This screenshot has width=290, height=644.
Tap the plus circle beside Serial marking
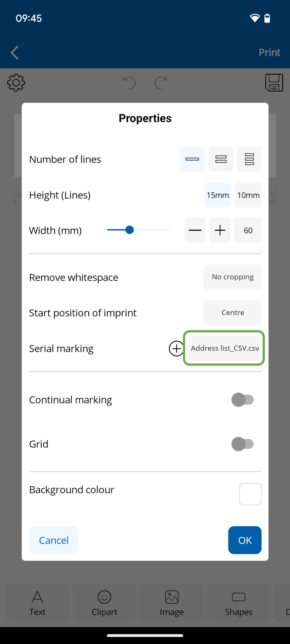pyautogui.click(x=176, y=348)
